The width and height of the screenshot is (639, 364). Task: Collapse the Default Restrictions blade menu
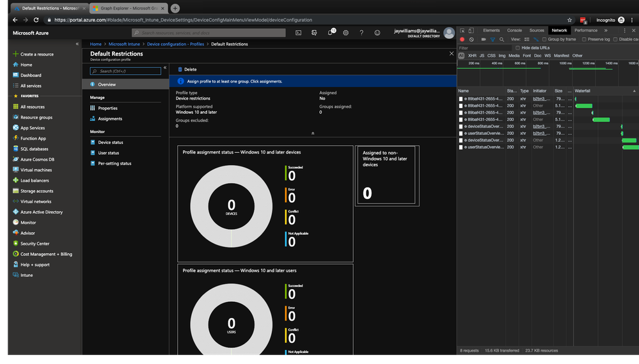[x=165, y=68]
